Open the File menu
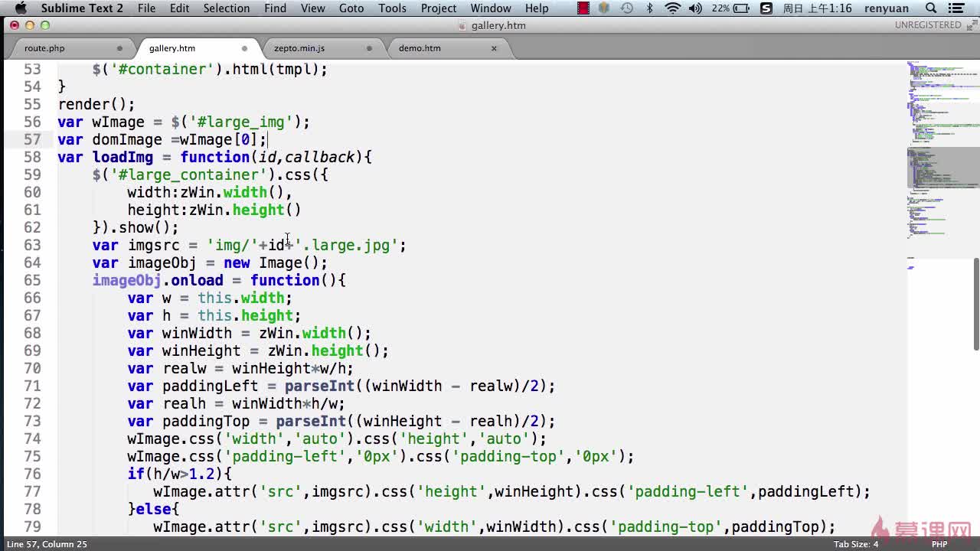 click(x=146, y=8)
